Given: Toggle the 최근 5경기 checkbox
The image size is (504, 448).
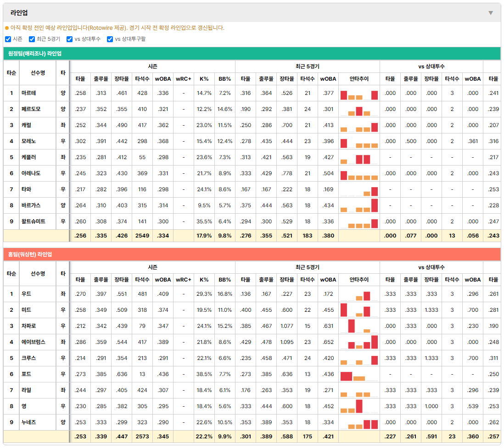Looking at the screenshot, I should click(x=32, y=39).
